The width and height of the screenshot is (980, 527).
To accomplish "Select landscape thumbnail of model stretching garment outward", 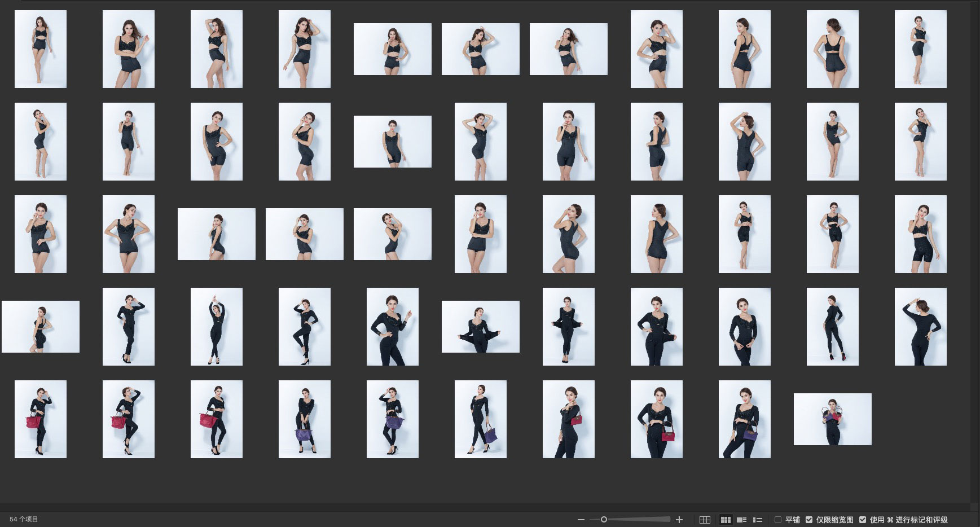I will pos(481,327).
